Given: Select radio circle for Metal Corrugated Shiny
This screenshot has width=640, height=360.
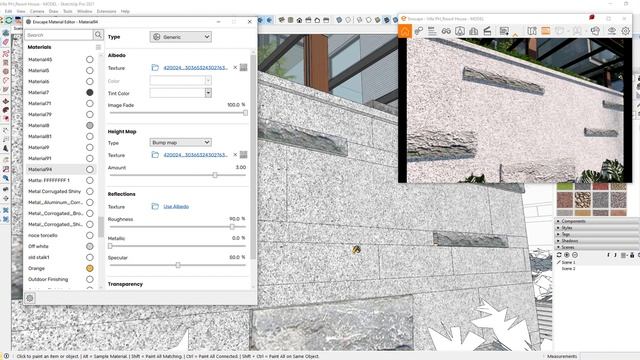Looking at the screenshot, I should 90,191.
